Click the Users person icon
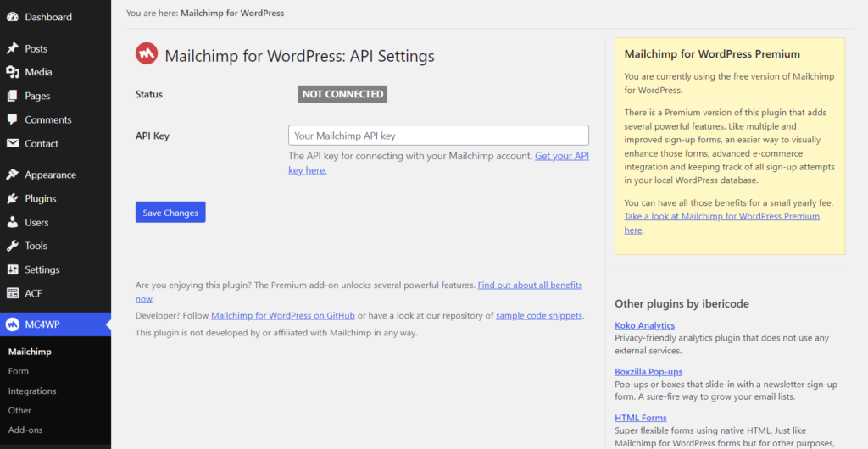This screenshot has width=868, height=449. coord(12,222)
